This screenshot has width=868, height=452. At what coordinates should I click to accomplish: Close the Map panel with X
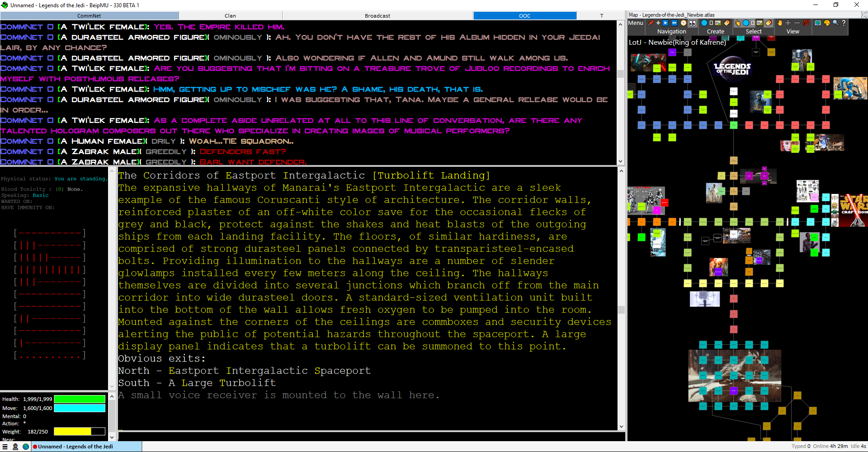click(x=864, y=15)
